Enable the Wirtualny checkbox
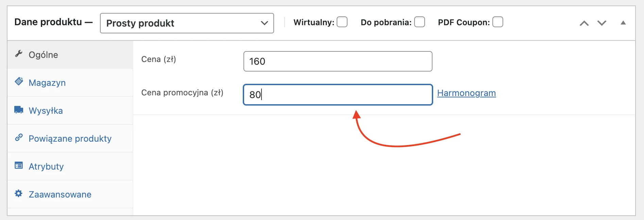 coord(342,22)
